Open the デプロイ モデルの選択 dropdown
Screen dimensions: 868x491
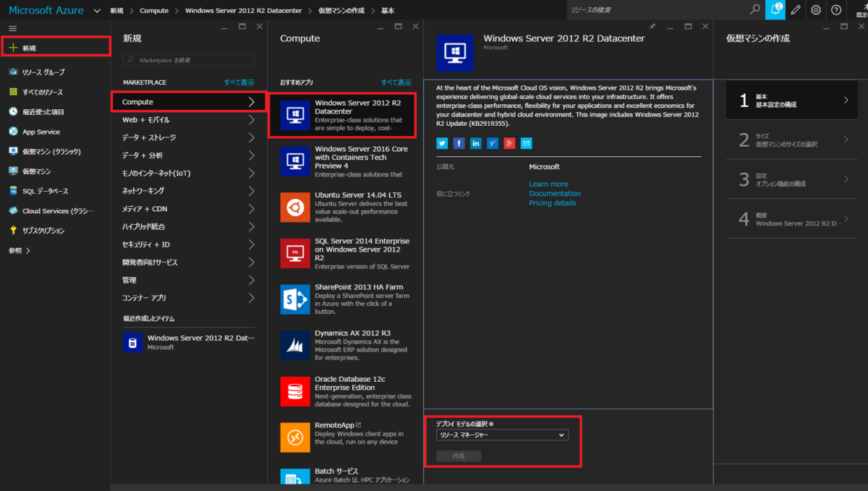[503, 435]
